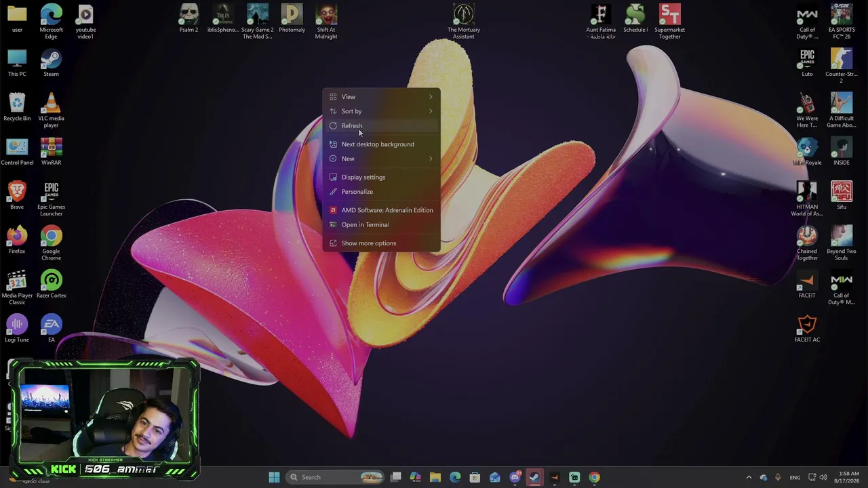Screen dimensions: 868x488
Task: Expand the Sort by submenu
Action: pyautogui.click(x=381, y=111)
